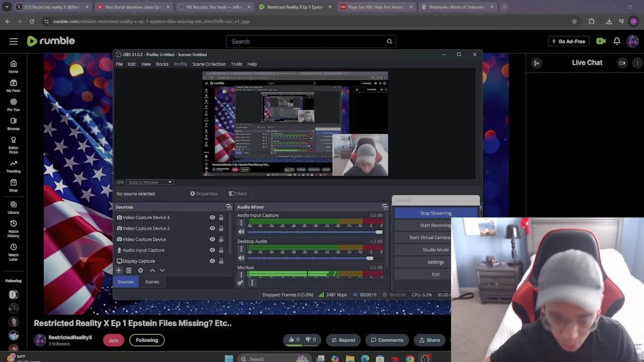Open source properties gear icon below Sources list
Screen dimensions: 644x362
click(140, 270)
